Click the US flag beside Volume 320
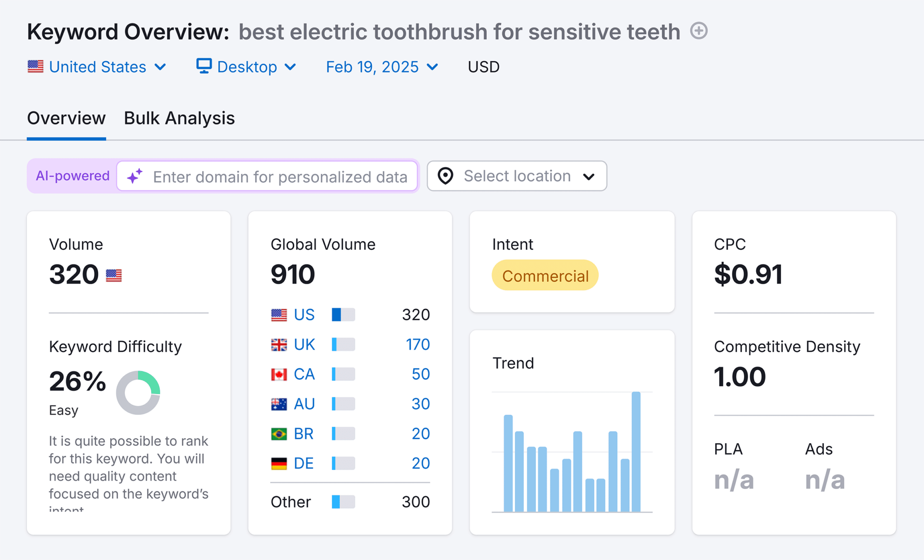 [x=114, y=275]
